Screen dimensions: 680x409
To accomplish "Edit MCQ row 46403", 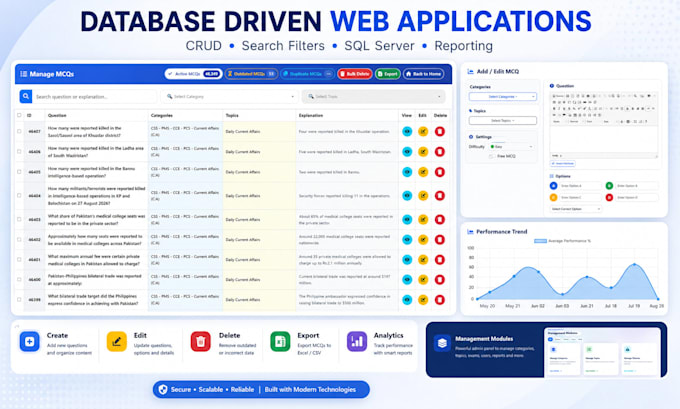I will tap(423, 219).
